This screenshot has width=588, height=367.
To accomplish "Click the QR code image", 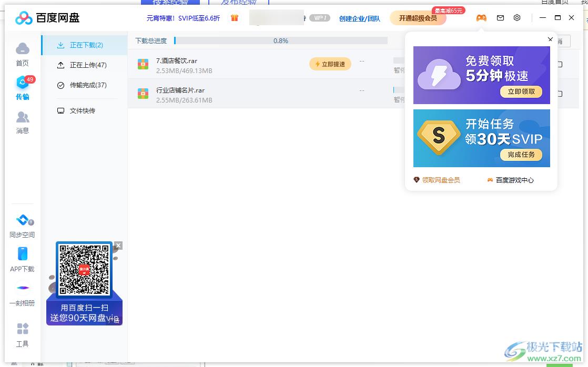I will (84, 270).
